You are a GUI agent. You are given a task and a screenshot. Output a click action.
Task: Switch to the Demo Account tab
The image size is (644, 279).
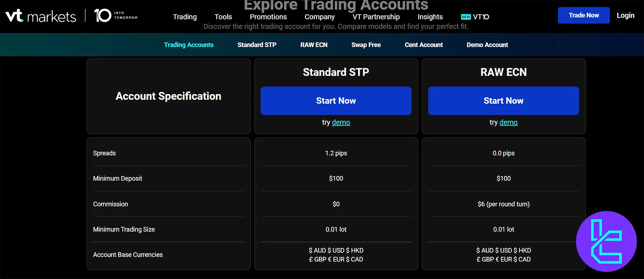tap(487, 45)
